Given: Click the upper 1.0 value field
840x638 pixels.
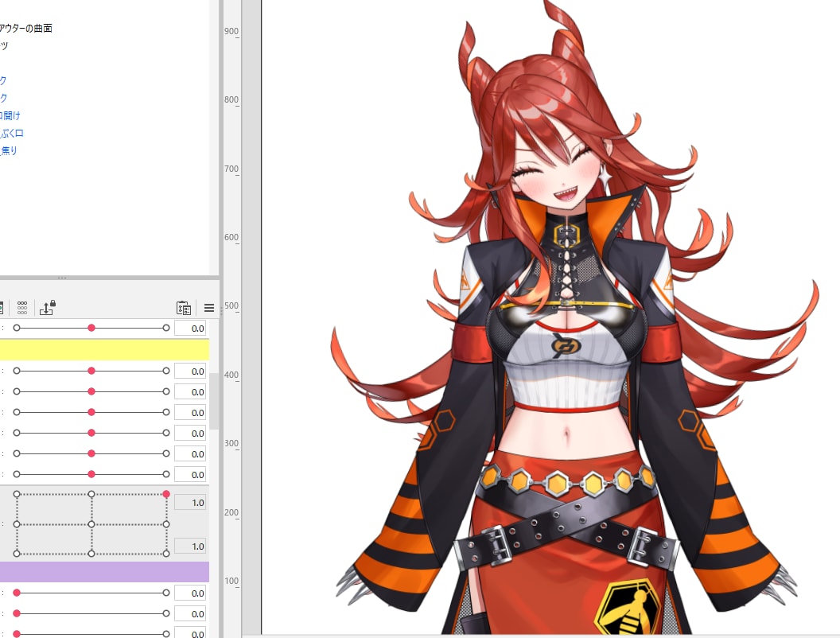Looking at the screenshot, I should click(x=191, y=503).
